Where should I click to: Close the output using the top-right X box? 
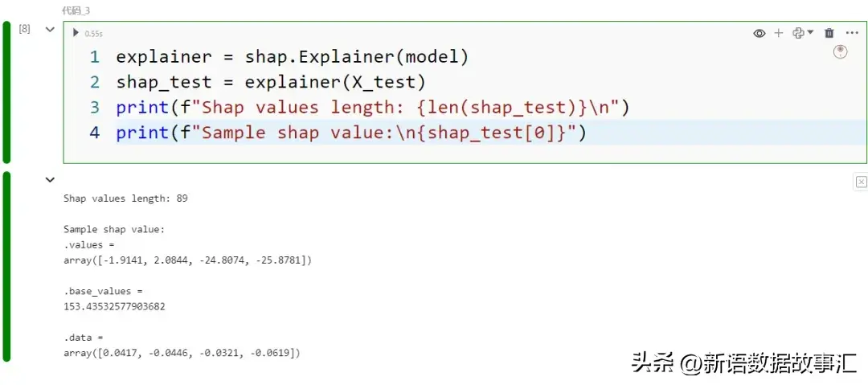click(x=861, y=182)
